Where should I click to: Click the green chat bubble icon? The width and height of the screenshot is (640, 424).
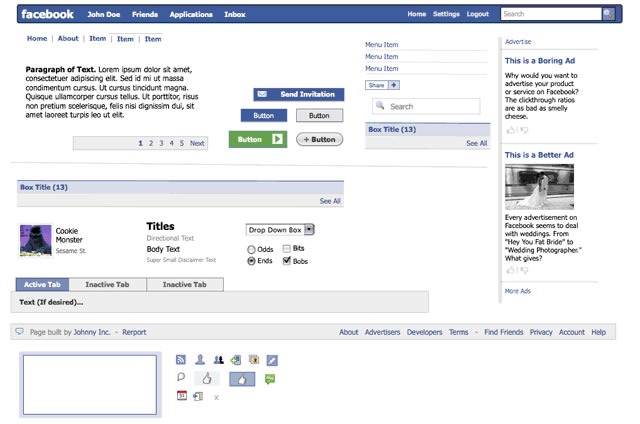(x=270, y=379)
